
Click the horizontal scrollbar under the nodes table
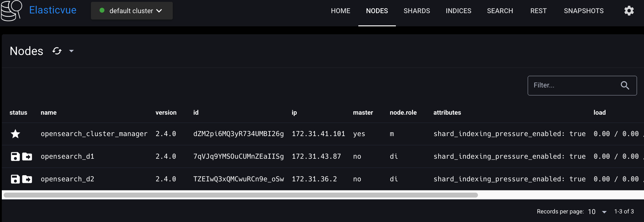[x=241, y=195]
